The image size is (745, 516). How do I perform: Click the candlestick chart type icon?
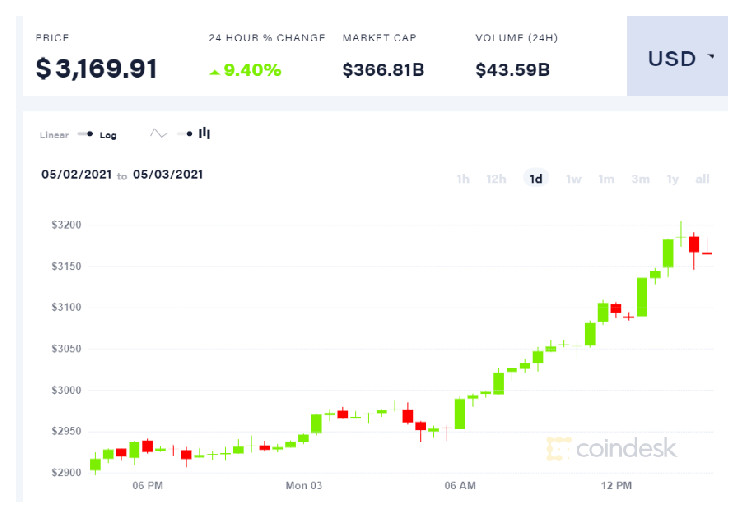click(x=204, y=133)
